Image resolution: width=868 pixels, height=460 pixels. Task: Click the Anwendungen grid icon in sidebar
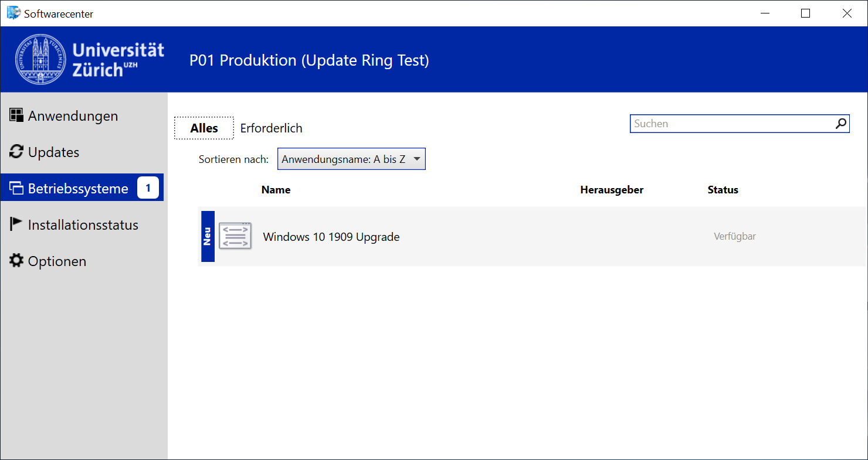pyautogui.click(x=16, y=115)
